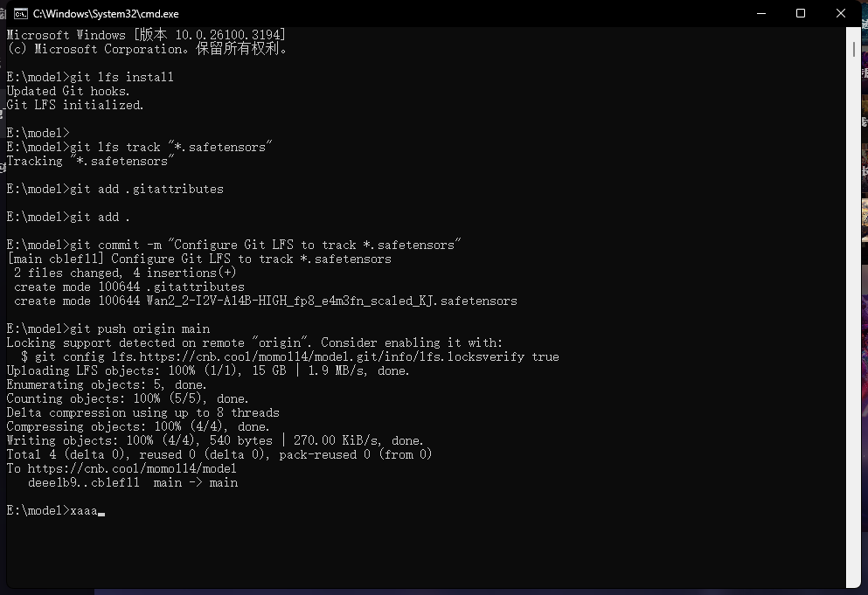
Task: Click the "git lfs install" command line
Action: [x=122, y=77]
